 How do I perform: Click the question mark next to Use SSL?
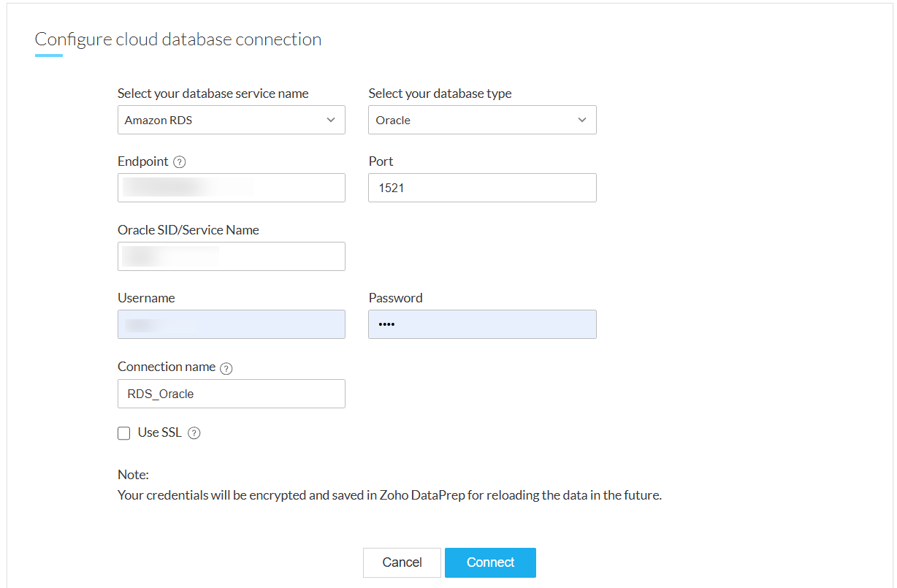click(x=194, y=433)
